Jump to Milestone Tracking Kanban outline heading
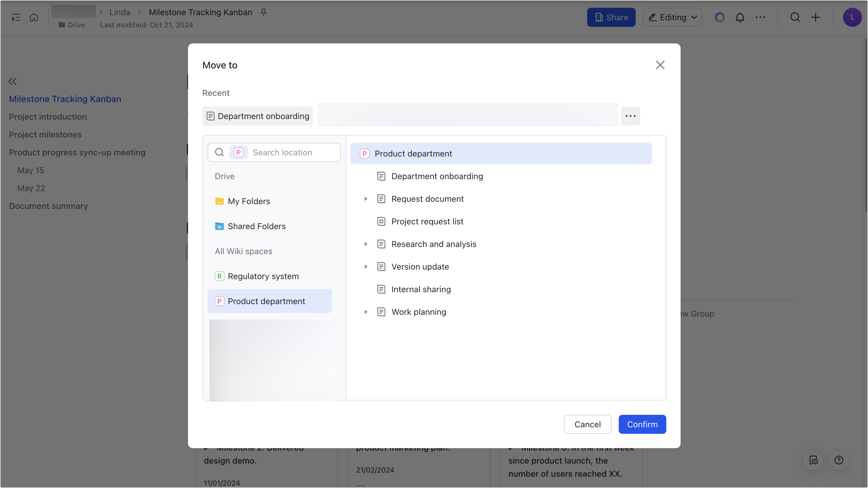 (65, 99)
